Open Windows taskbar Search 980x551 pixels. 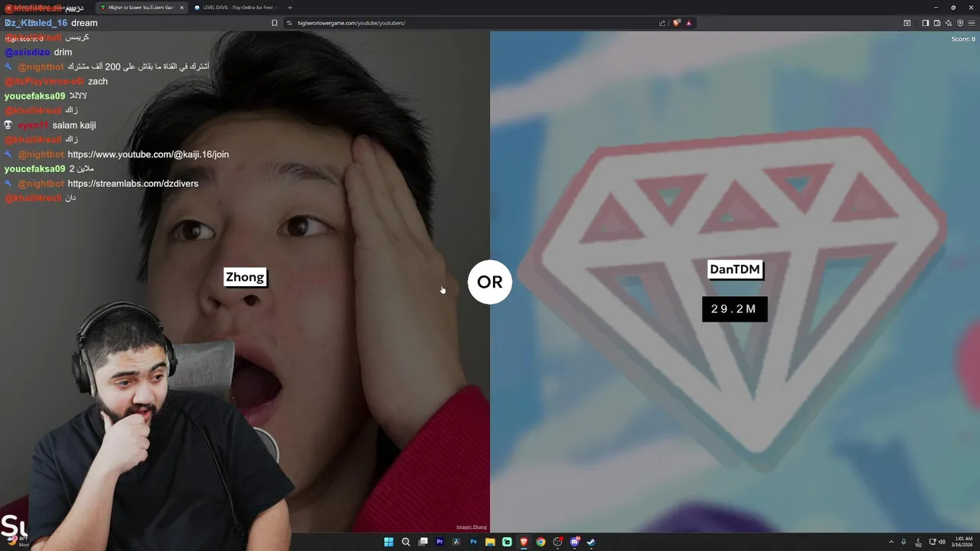(x=406, y=542)
